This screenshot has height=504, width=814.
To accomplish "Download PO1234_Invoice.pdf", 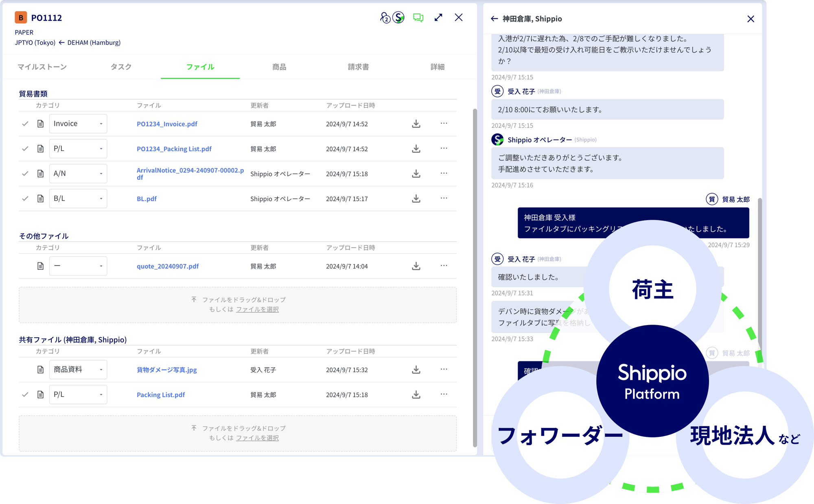I will click(416, 124).
